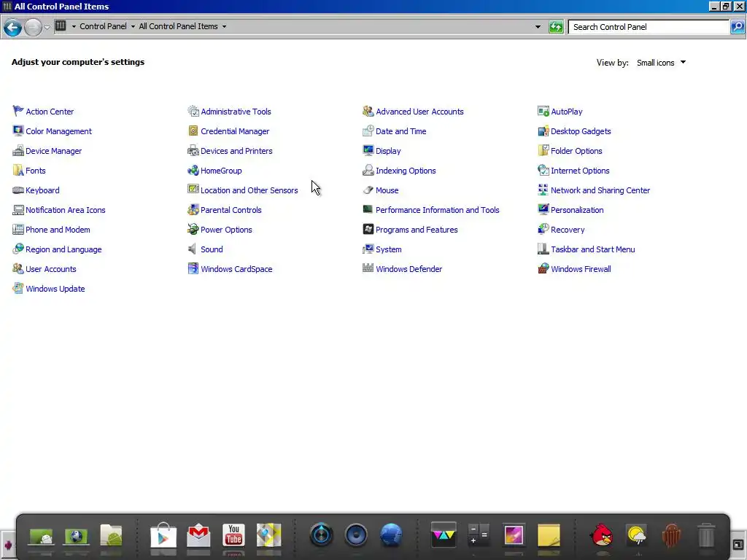This screenshot has width=747, height=560.
Task: Click the Date and Time clock icon
Action: click(x=368, y=131)
